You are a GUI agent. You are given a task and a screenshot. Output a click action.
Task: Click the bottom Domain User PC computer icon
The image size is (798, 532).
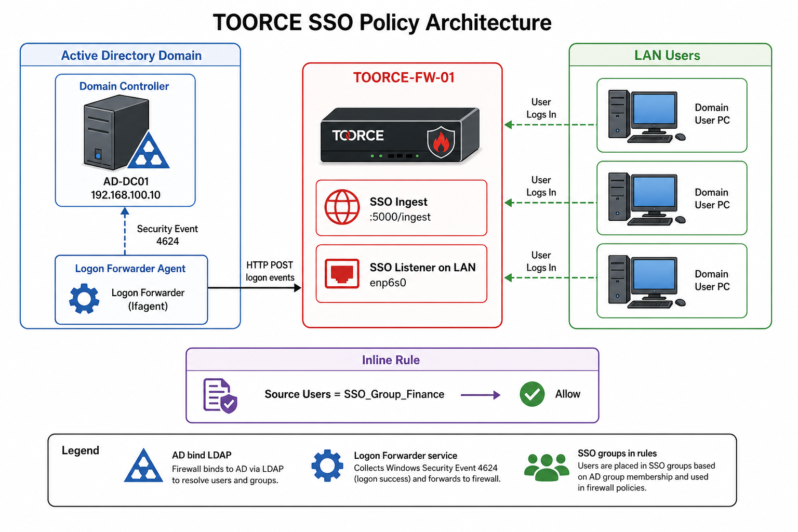pyautogui.click(x=647, y=282)
